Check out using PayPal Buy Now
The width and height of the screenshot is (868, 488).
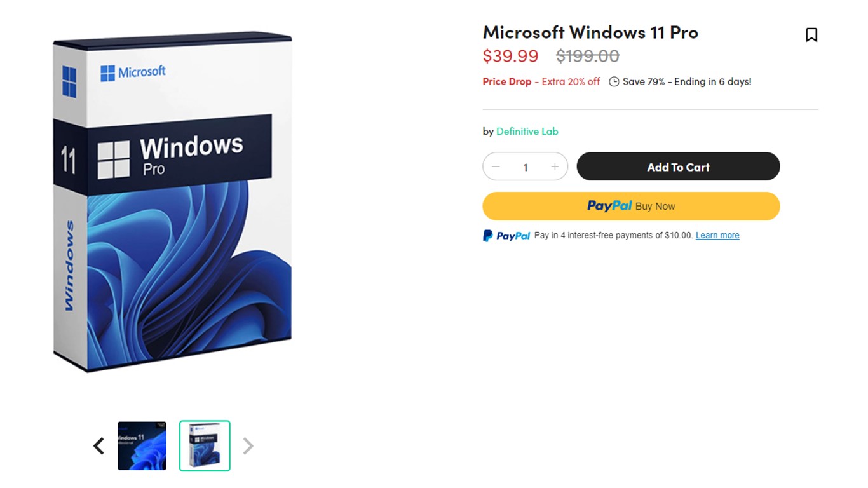click(631, 206)
